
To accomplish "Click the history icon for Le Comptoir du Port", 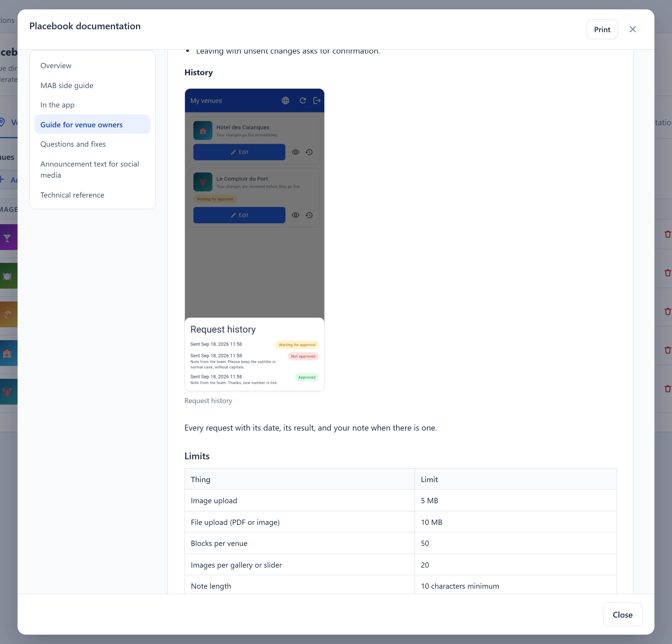I will (309, 215).
